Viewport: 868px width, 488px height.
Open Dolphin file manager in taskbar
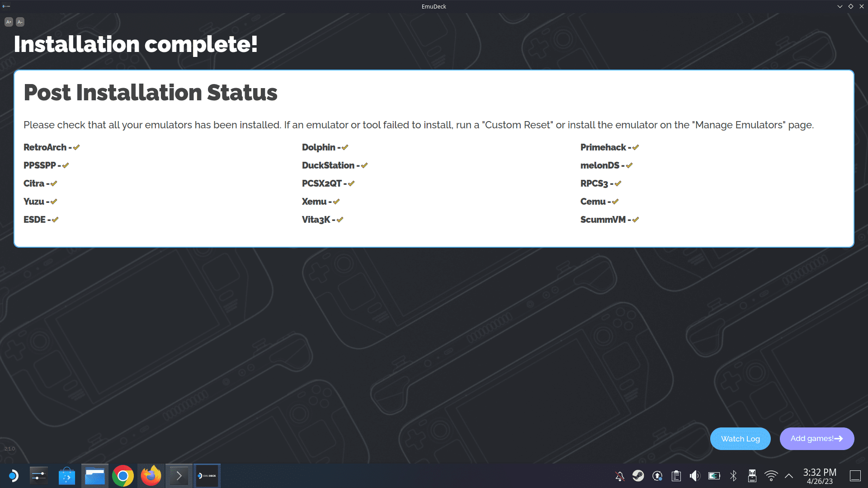pyautogui.click(x=95, y=476)
